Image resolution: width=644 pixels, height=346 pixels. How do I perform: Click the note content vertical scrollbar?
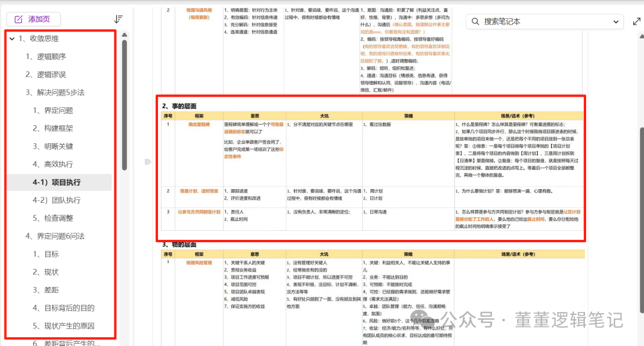(642, 220)
